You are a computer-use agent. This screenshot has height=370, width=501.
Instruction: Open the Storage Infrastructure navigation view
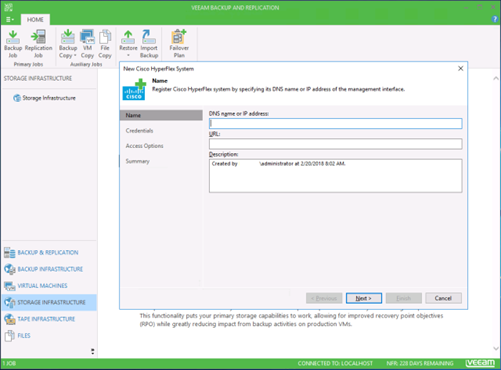(49, 302)
